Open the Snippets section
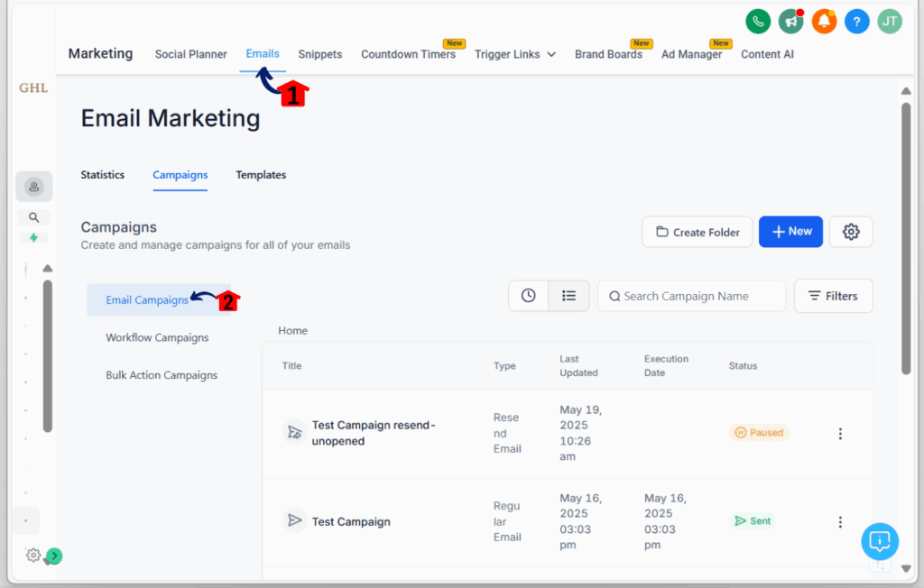 pos(320,54)
